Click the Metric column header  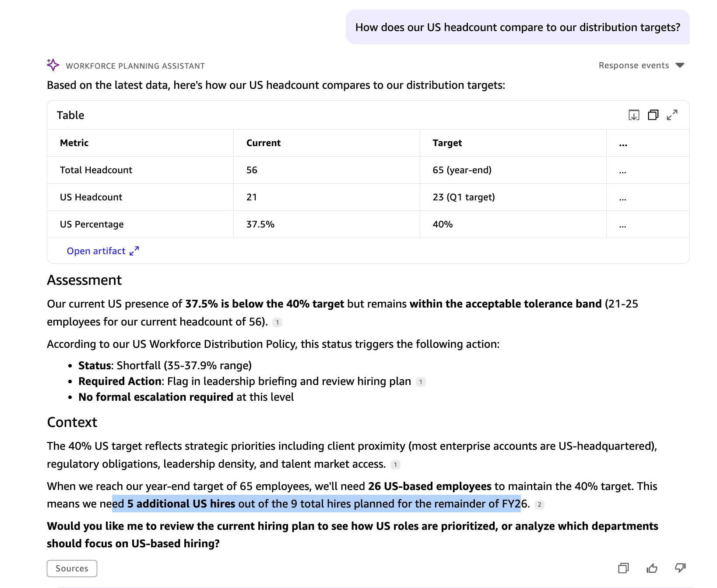point(74,143)
